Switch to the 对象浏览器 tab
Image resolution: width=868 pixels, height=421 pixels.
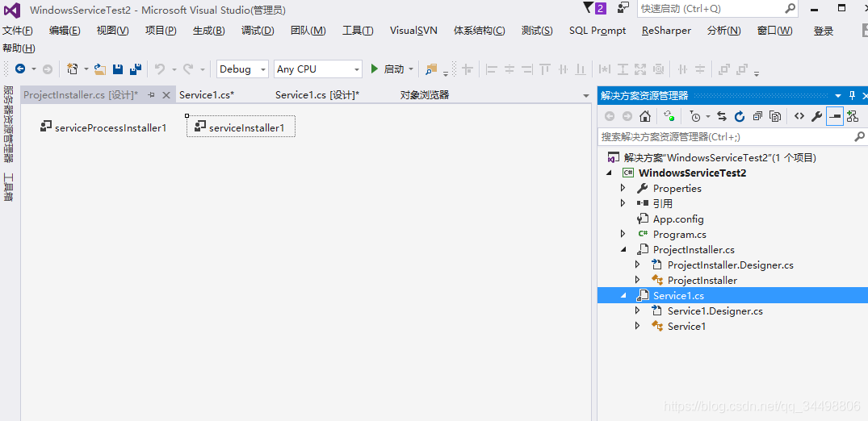point(425,95)
